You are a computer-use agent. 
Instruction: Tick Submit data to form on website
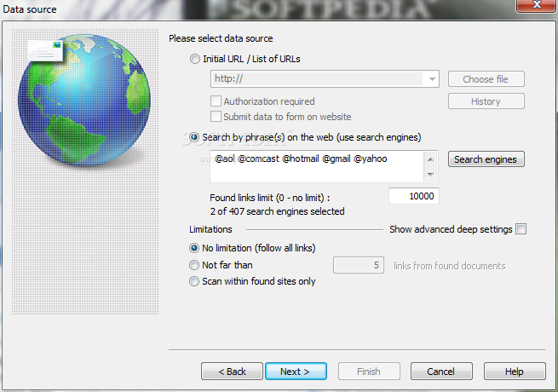pos(216,117)
